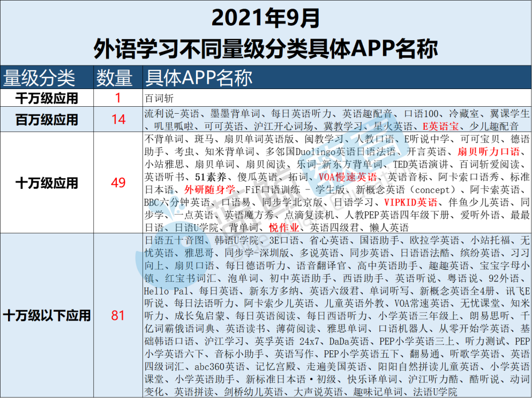Click the app name "韩语U学院"

(236, 240)
